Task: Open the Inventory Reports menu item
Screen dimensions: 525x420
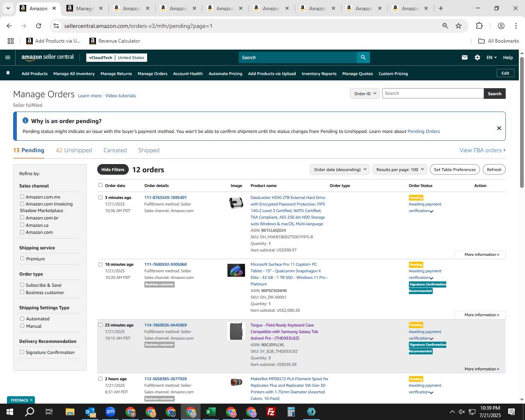Action: tap(319, 73)
